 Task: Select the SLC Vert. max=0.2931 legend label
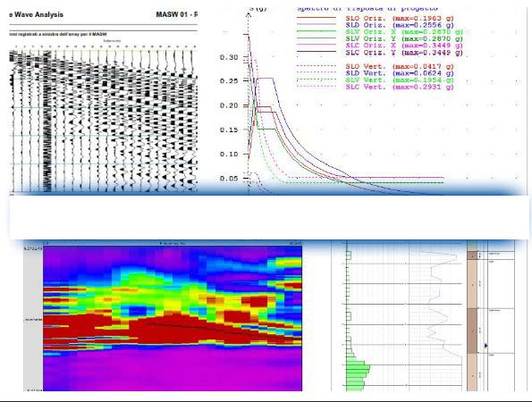(x=400, y=88)
